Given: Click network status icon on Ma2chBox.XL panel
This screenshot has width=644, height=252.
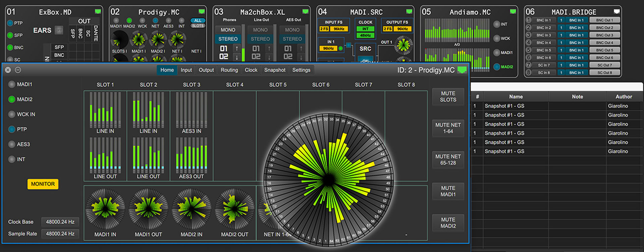Looking at the screenshot, I should (x=306, y=11).
